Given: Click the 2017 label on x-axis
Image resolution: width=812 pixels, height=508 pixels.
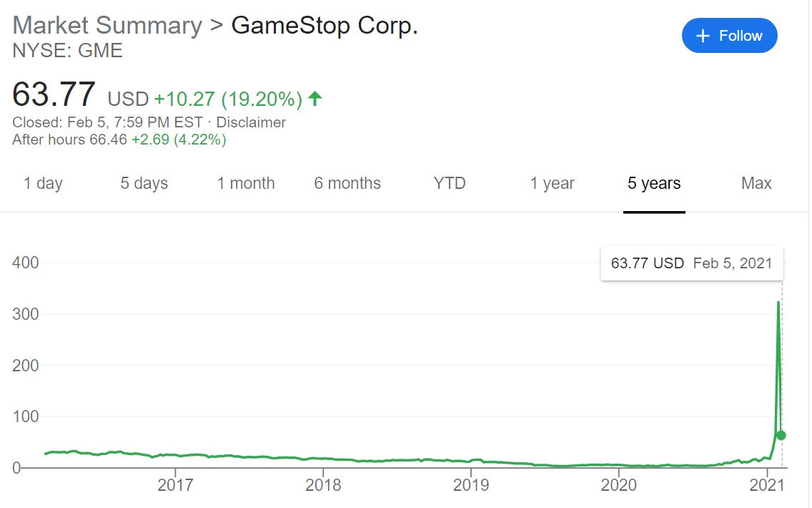Looking at the screenshot, I should click(x=175, y=485).
